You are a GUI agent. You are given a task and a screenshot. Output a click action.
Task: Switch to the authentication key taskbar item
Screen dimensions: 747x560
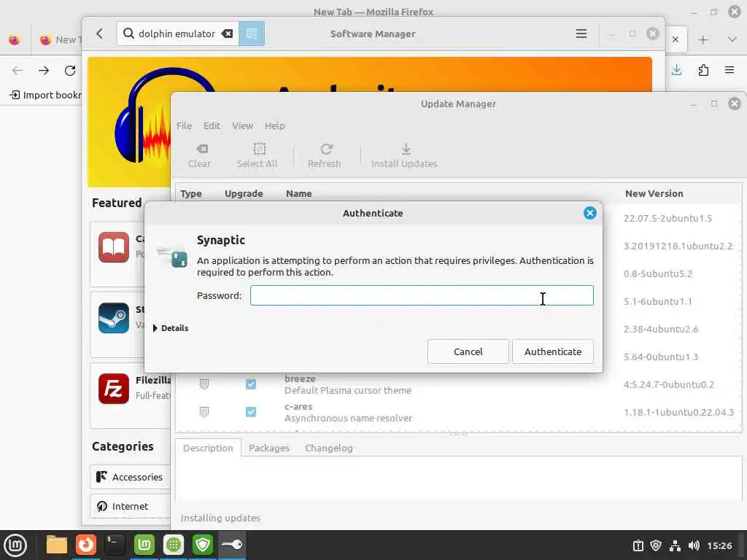click(x=232, y=545)
